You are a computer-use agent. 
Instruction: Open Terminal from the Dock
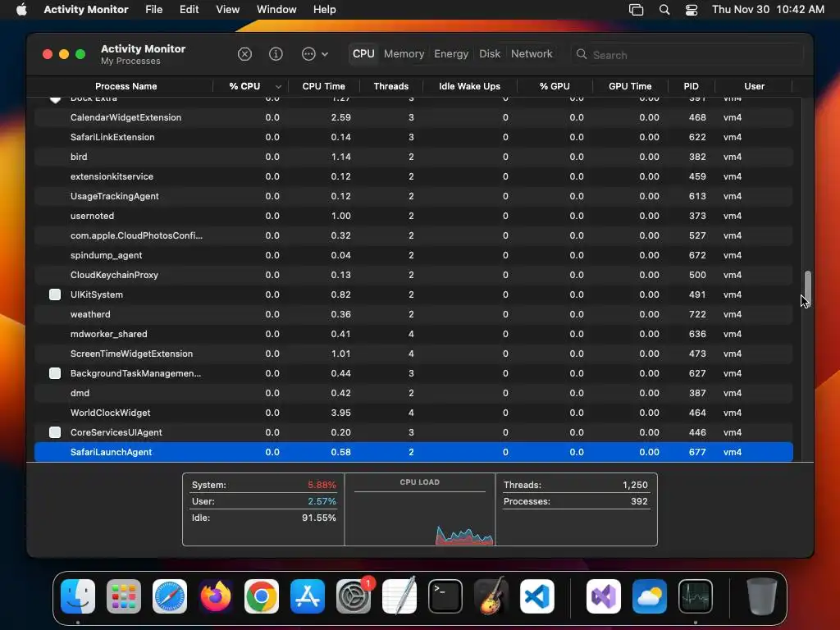point(445,596)
